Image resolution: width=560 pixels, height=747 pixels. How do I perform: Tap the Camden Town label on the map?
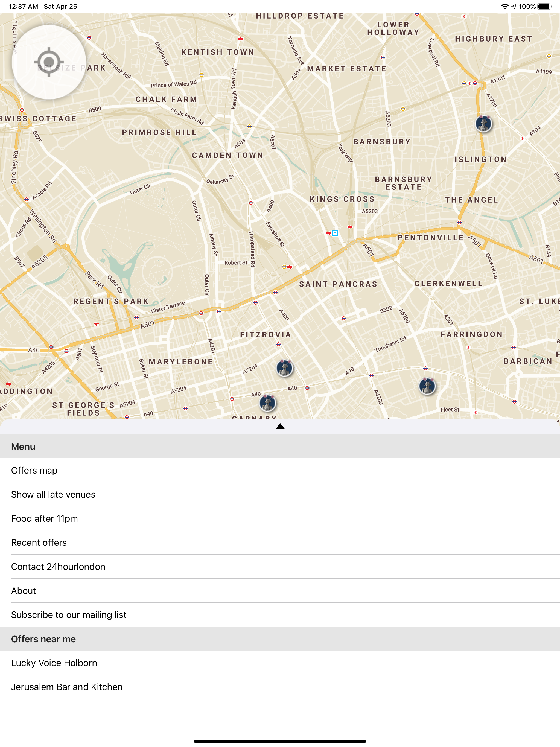[x=228, y=155]
